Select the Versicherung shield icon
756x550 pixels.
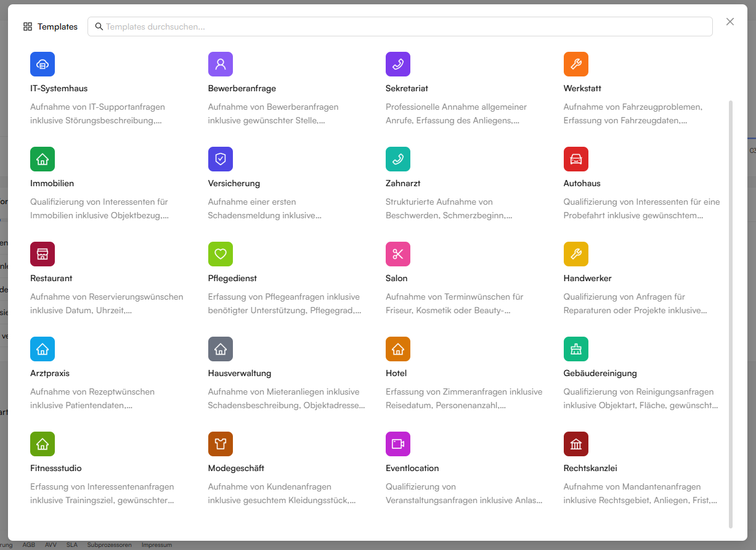(x=221, y=159)
